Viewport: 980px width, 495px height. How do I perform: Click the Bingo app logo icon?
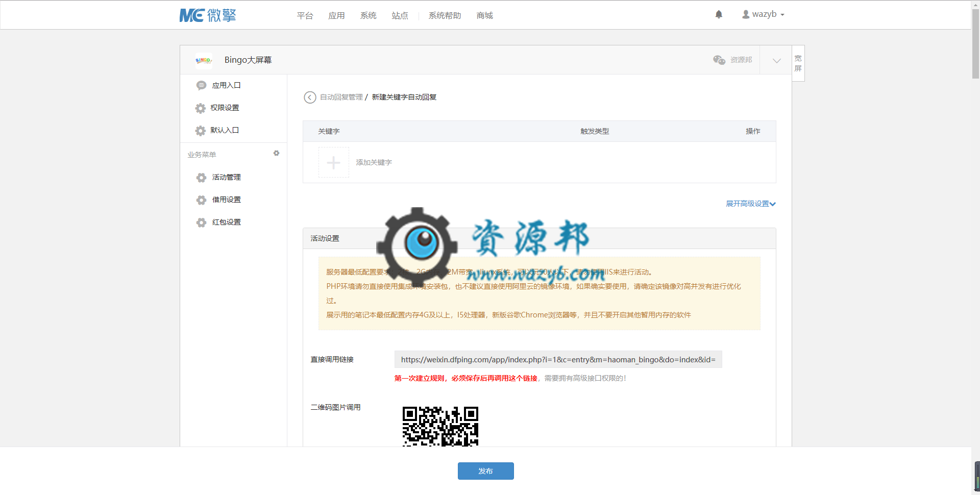click(204, 60)
